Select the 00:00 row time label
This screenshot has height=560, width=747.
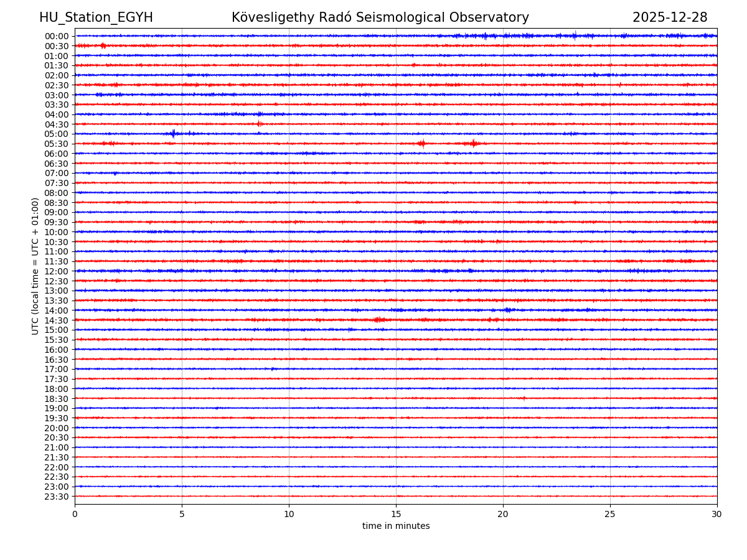point(57,36)
